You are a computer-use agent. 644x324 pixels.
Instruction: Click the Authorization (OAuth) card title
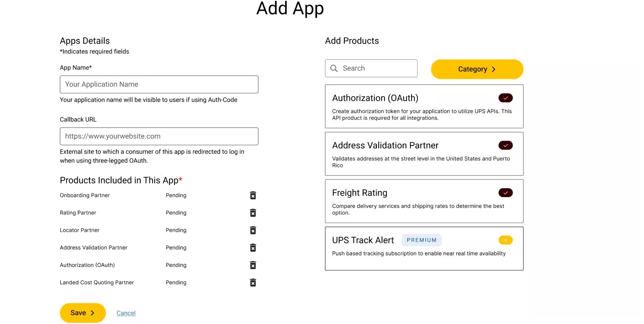click(x=375, y=98)
